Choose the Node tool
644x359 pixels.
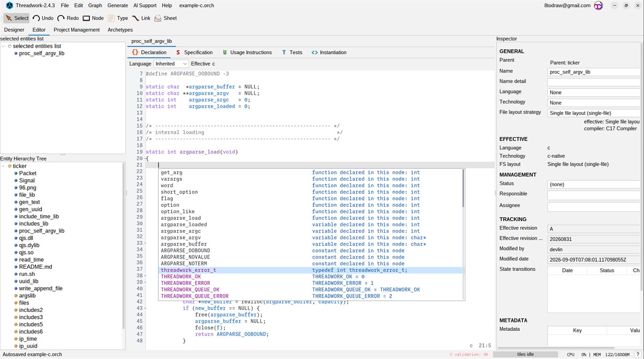pyautogui.click(x=93, y=18)
